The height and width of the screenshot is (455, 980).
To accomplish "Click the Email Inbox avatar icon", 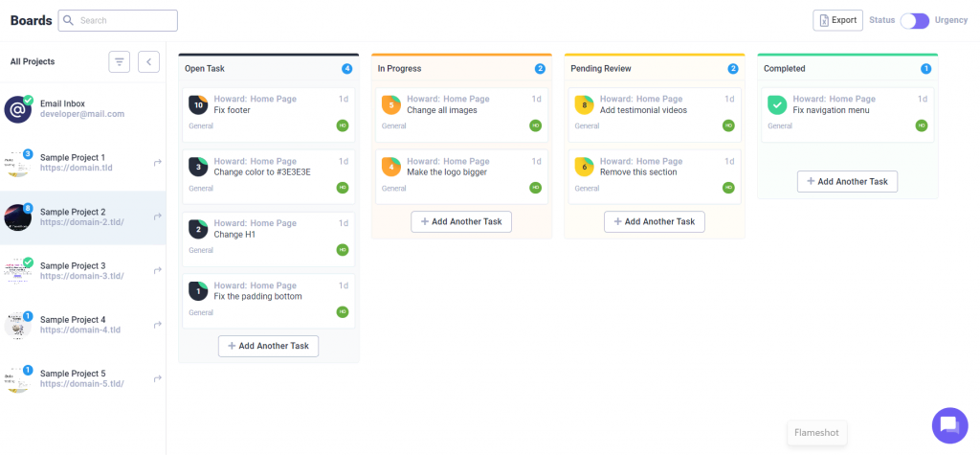I will (x=17, y=109).
